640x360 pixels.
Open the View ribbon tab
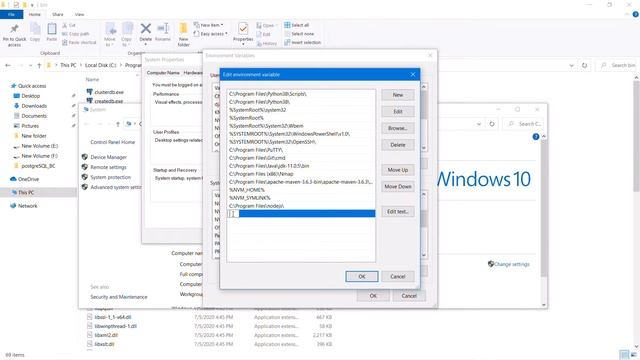point(79,14)
